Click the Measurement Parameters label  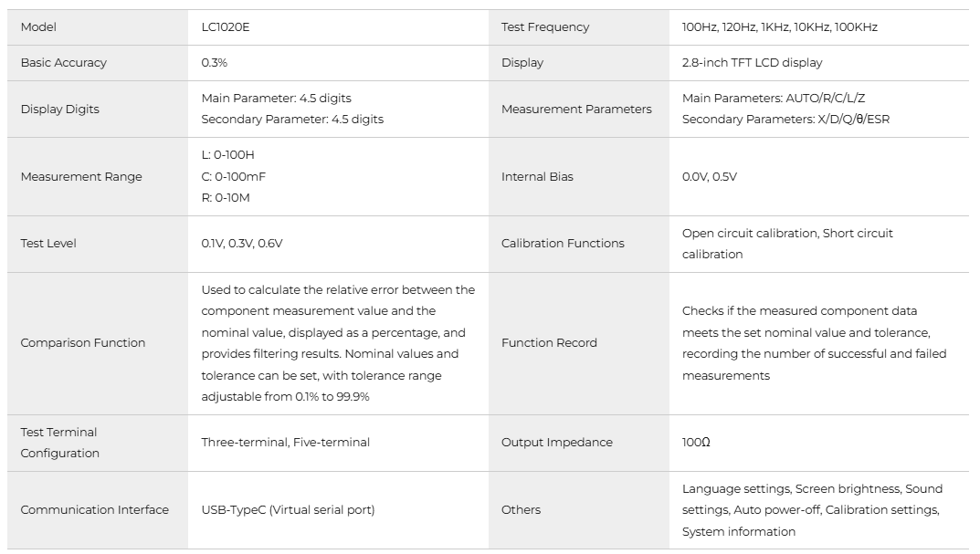pos(576,109)
